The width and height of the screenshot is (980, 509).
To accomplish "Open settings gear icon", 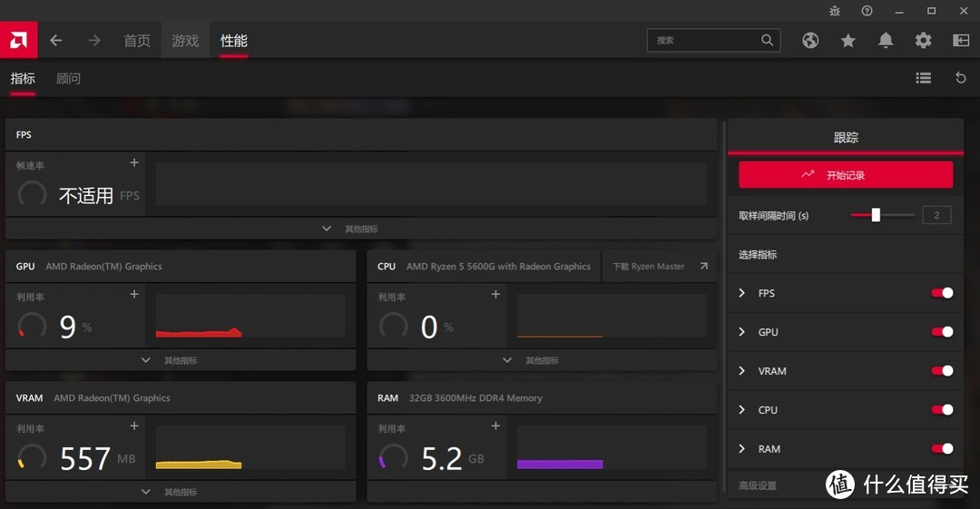I will pyautogui.click(x=923, y=40).
